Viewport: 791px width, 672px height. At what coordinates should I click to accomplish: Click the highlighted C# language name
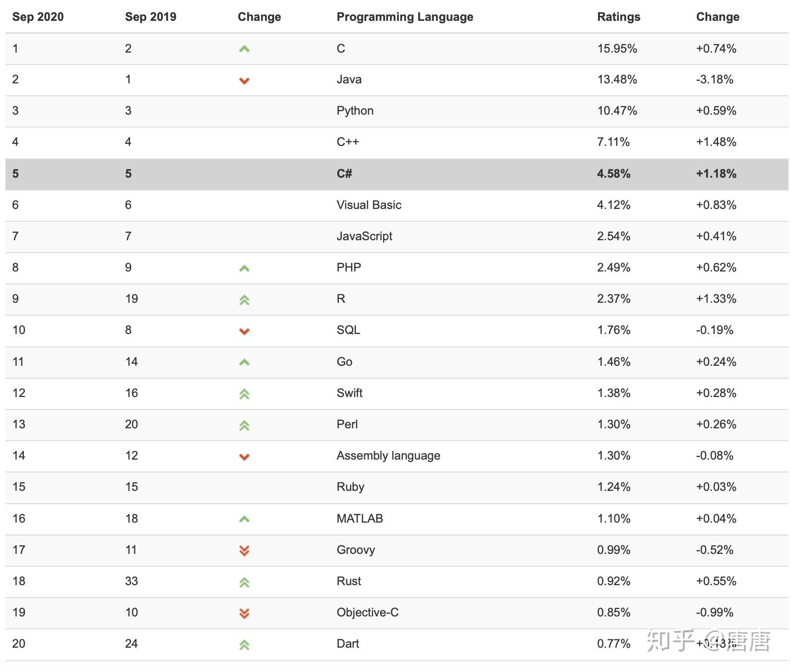[x=344, y=174]
